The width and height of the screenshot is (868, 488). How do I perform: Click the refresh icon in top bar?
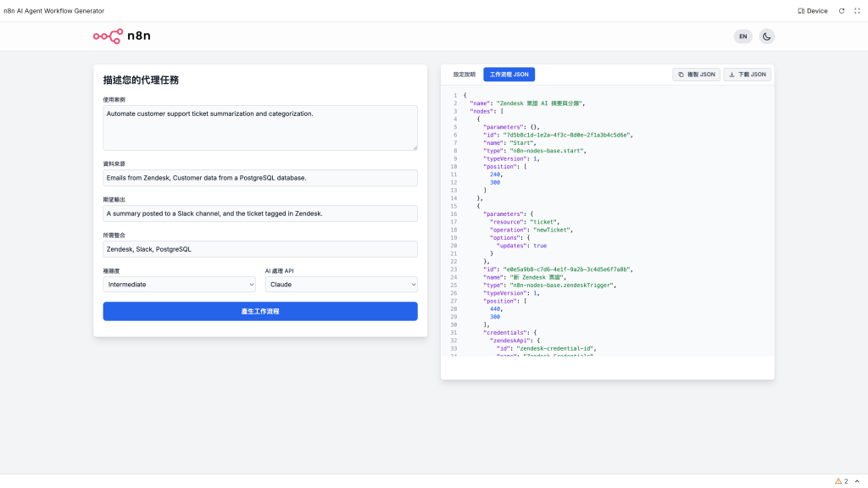coord(842,11)
